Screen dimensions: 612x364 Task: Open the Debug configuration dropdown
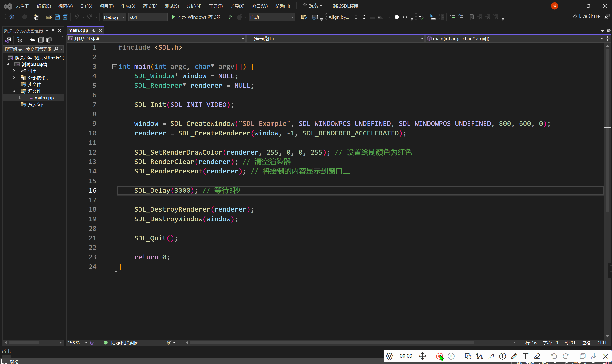coord(114,17)
